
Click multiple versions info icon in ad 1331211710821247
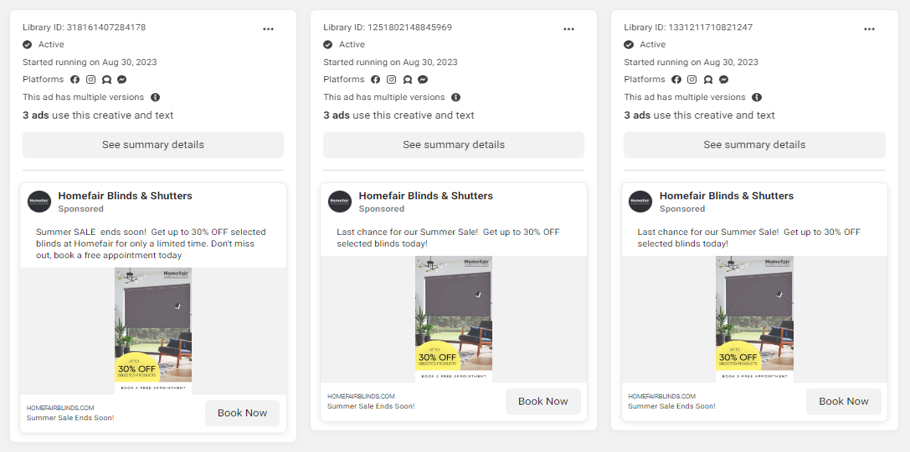(x=757, y=97)
